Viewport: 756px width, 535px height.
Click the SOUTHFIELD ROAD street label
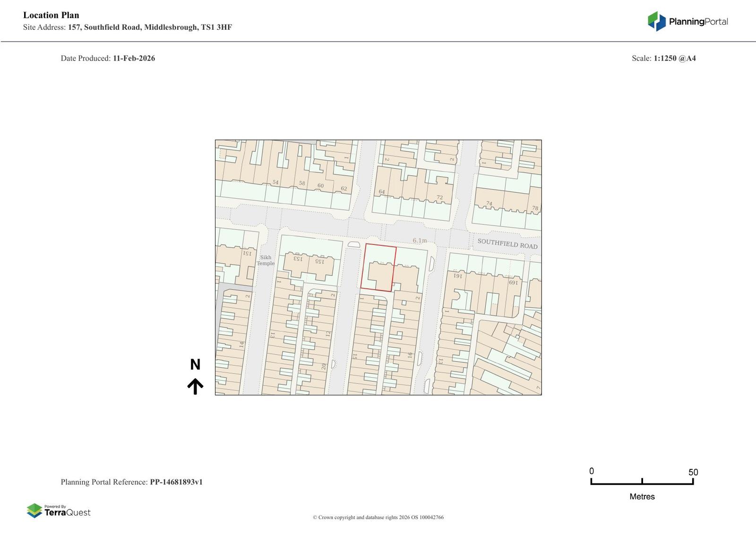click(x=507, y=244)
